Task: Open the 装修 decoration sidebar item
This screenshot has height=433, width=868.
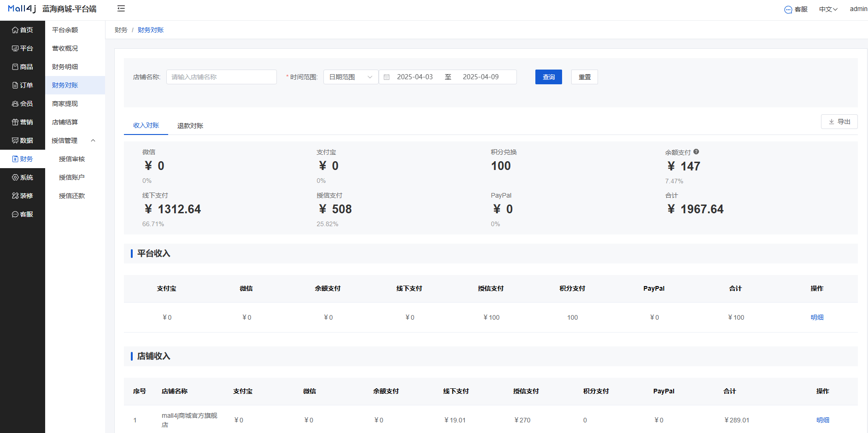Action: coord(23,196)
